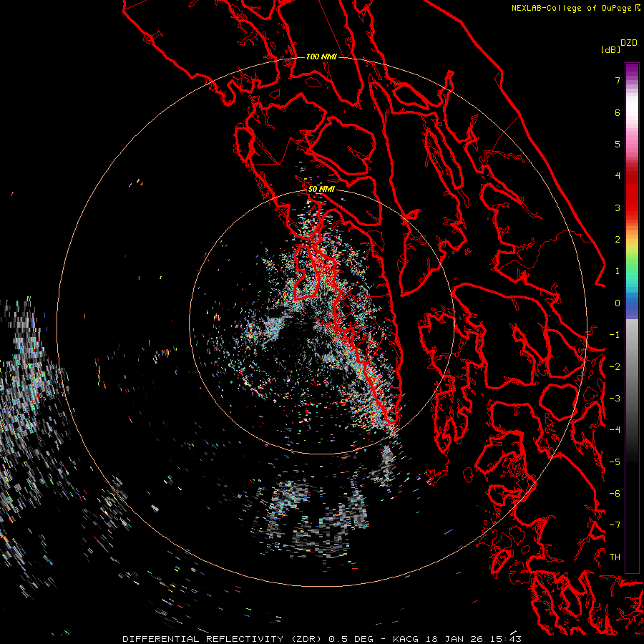Click the 50 NMI range ring label
This screenshot has width=644, height=644.
pyautogui.click(x=321, y=190)
